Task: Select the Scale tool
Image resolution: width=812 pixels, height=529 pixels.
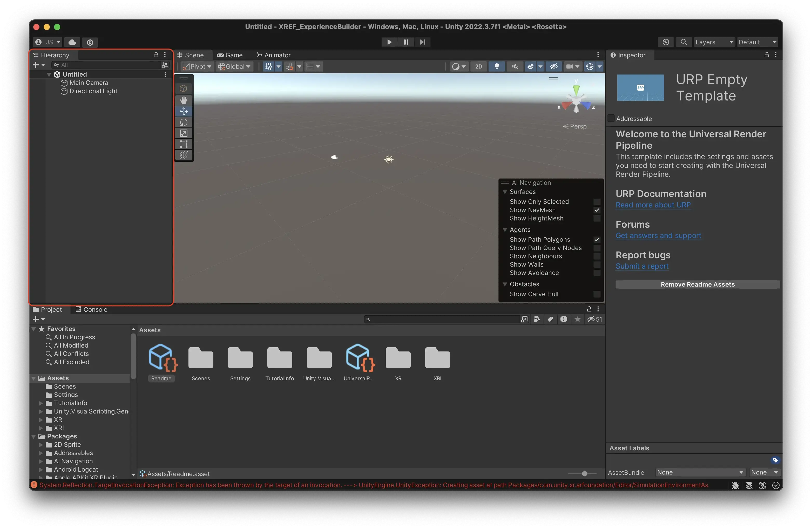Action: click(184, 133)
